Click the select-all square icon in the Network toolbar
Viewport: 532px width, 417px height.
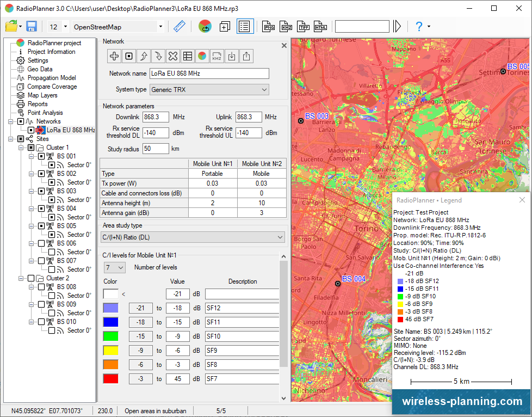click(x=129, y=56)
